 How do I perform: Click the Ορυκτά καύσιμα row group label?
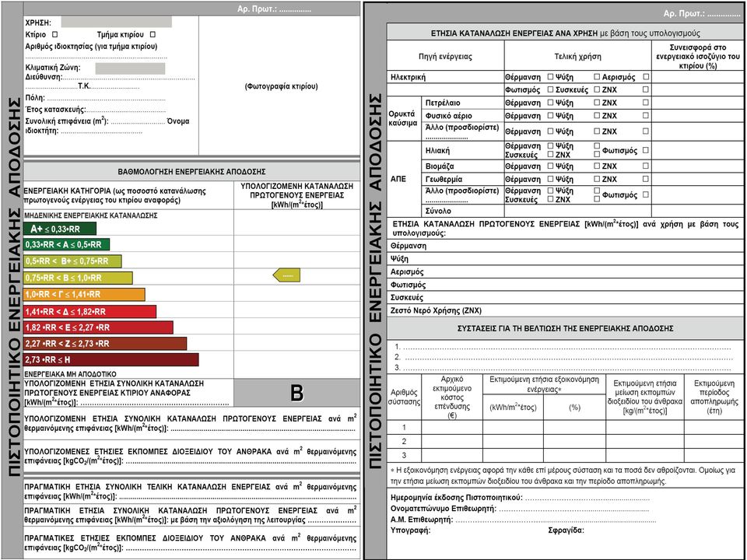402,118
